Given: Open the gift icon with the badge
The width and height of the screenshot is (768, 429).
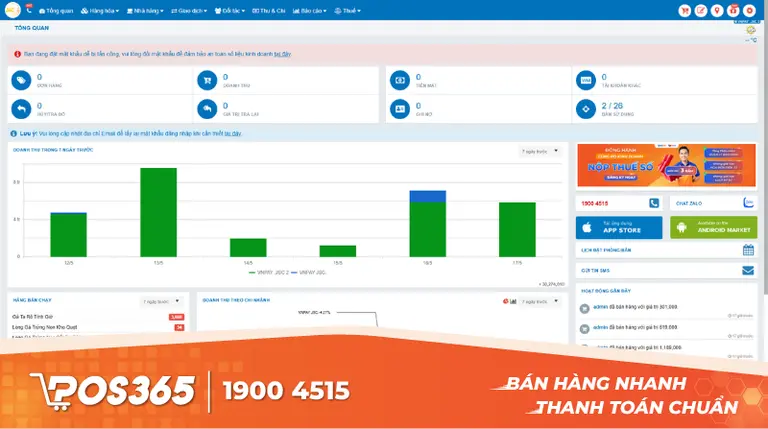Looking at the screenshot, I should click(733, 10).
